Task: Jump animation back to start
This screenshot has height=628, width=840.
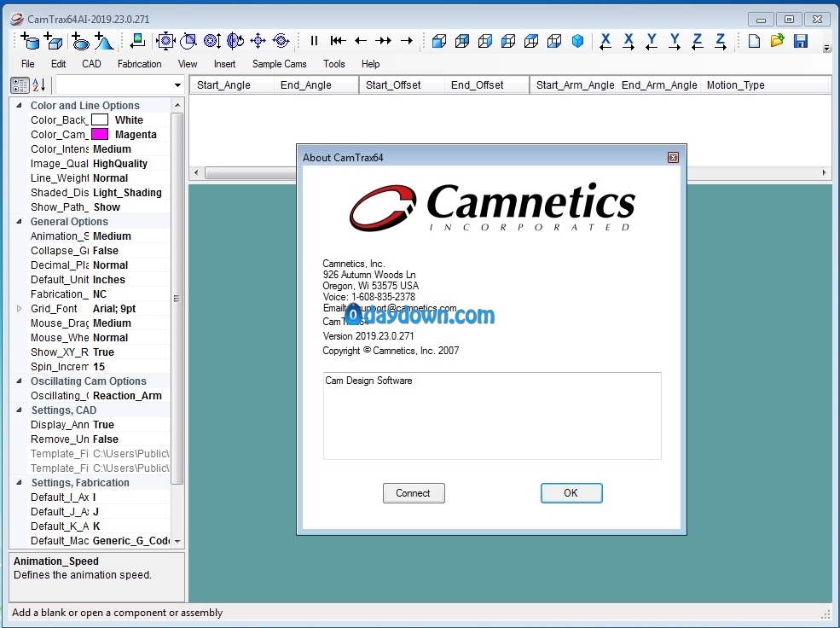Action: coord(338,41)
